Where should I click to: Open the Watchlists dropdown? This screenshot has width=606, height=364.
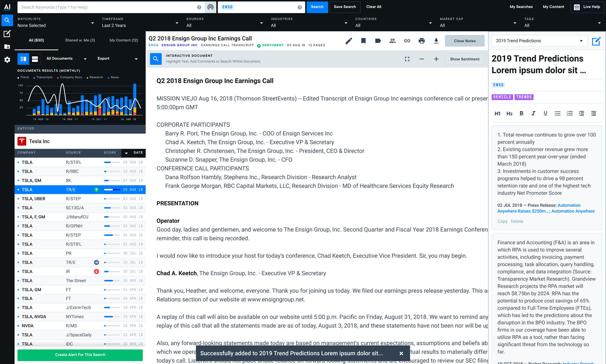(56, 23)
